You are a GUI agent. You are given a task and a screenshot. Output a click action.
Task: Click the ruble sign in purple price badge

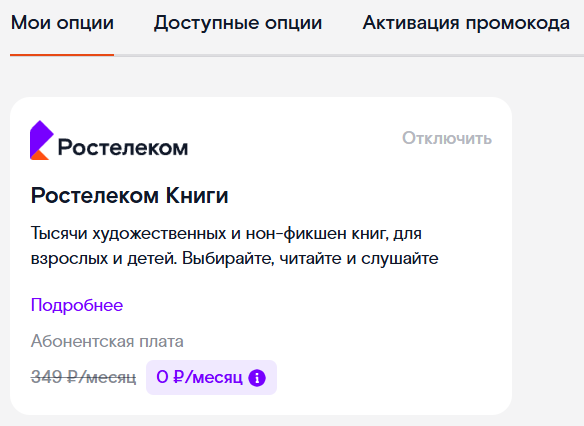pyautogui.click(x=179, y=377)
